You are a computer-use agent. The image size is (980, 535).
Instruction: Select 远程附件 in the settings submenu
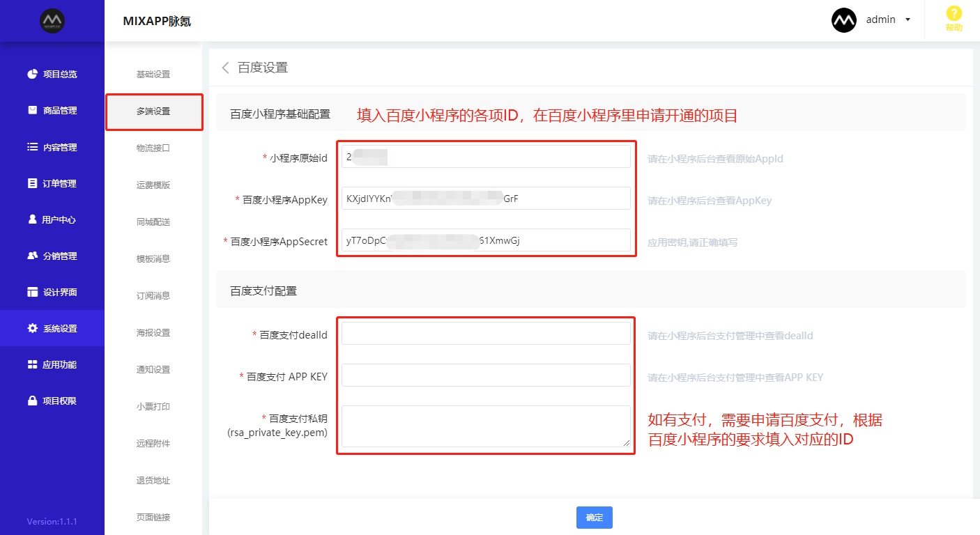(153, 444)
